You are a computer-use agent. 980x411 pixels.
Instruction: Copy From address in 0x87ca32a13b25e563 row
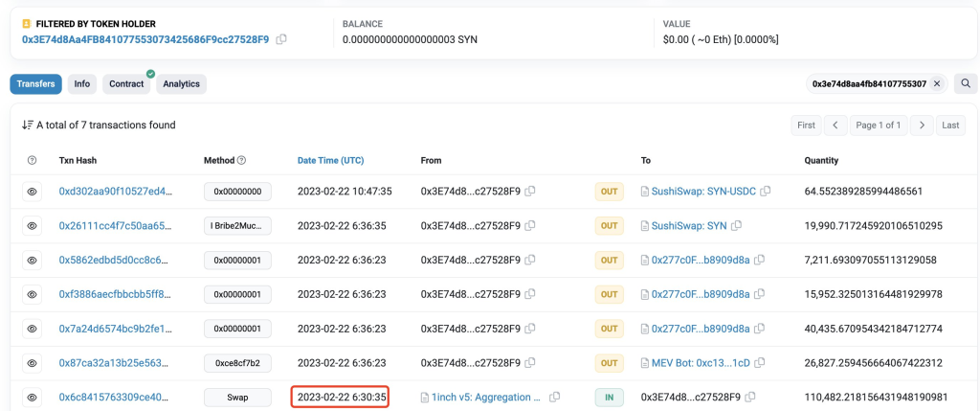point(530,363)
